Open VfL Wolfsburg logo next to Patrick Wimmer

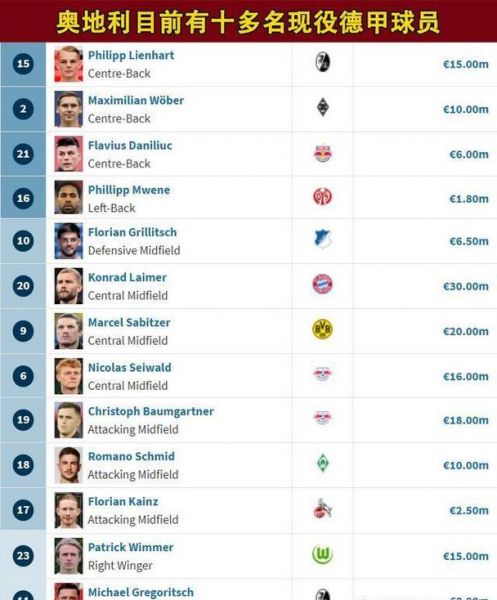tap(323, 554)
